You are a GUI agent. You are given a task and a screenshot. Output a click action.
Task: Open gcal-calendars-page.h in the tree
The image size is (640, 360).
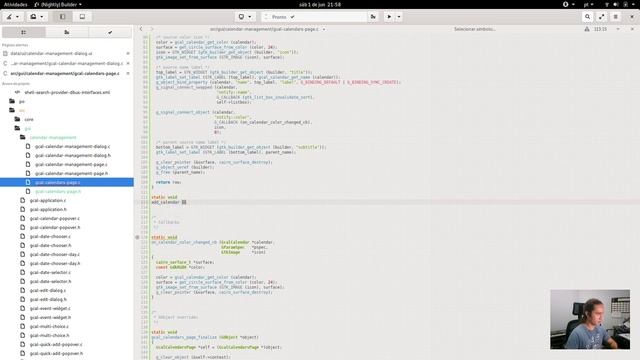[x=58, y=191]
